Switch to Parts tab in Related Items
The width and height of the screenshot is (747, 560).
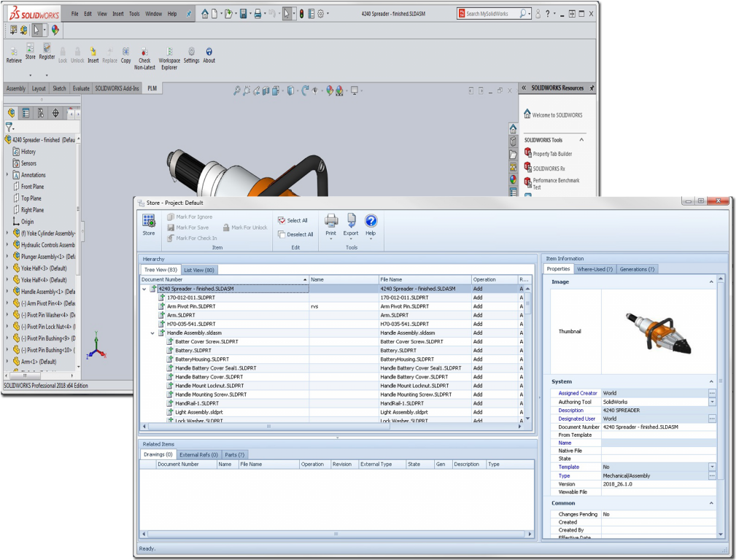click(234, 455)
